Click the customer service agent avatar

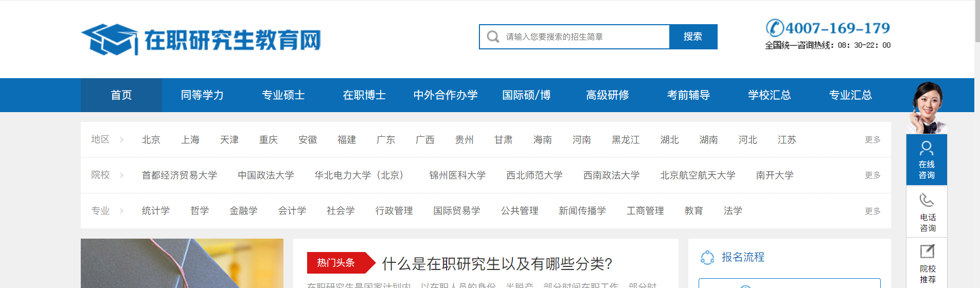[x=927, y=107]
